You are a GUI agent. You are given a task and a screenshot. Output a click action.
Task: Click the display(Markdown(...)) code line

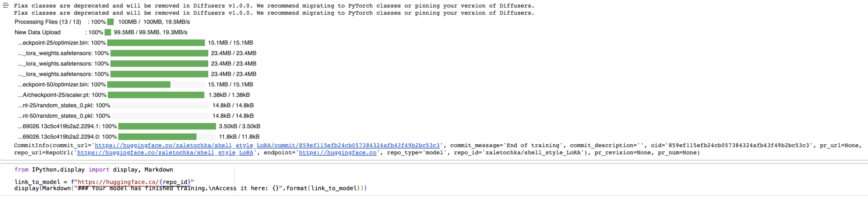coord(190,188)
